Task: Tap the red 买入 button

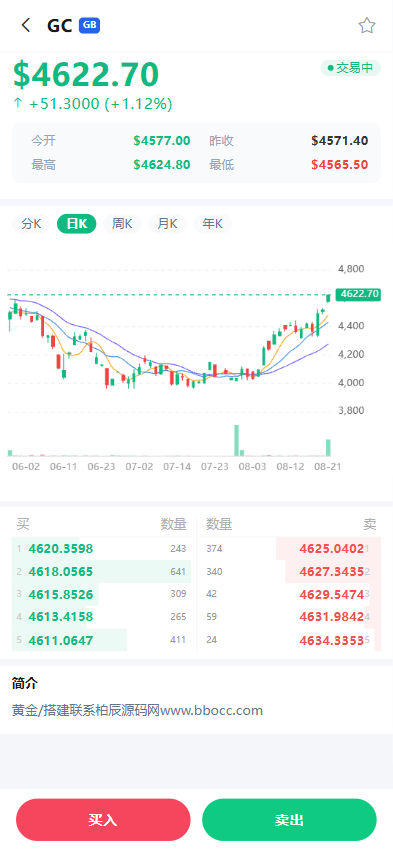Action: [103, 820]
